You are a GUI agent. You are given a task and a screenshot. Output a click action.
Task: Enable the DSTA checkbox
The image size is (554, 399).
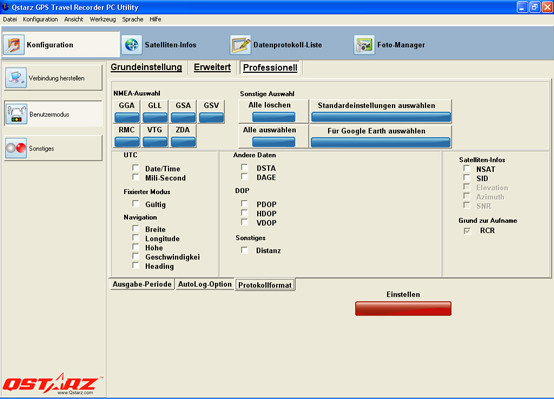tap(244, 167)
